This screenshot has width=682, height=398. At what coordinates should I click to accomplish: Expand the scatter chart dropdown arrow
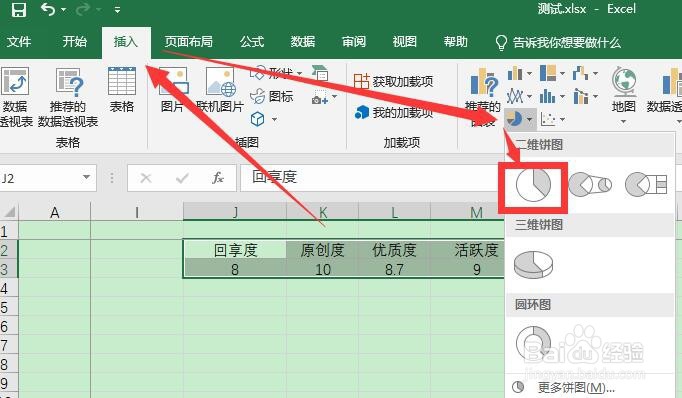click(x=562, y=119)
